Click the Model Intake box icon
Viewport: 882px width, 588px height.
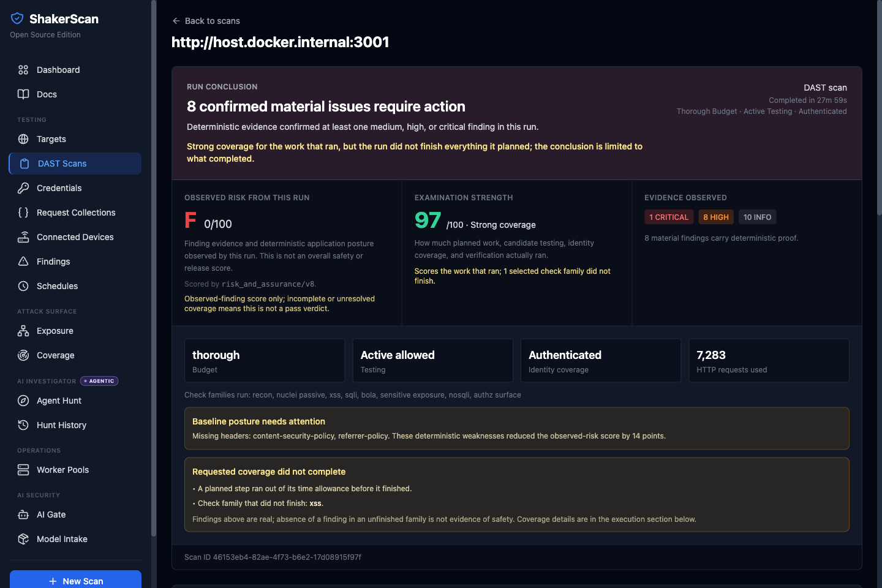[x=23, y=539]
